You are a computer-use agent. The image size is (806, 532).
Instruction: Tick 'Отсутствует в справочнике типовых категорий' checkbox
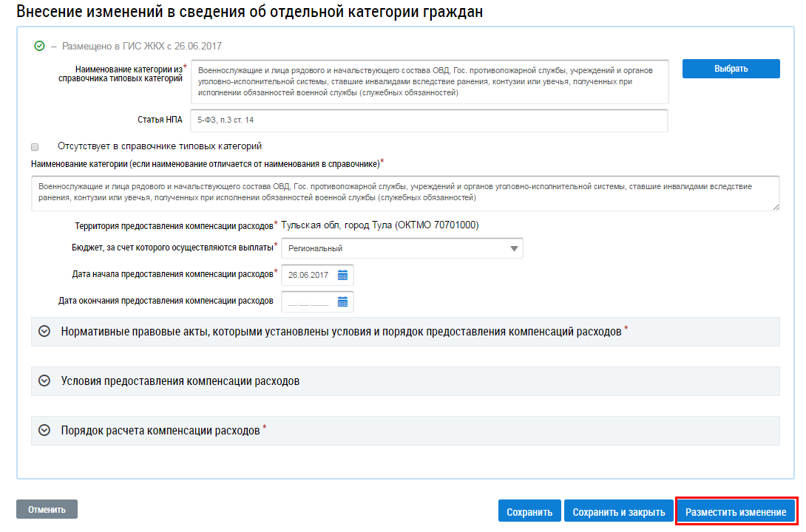point(35,146)
